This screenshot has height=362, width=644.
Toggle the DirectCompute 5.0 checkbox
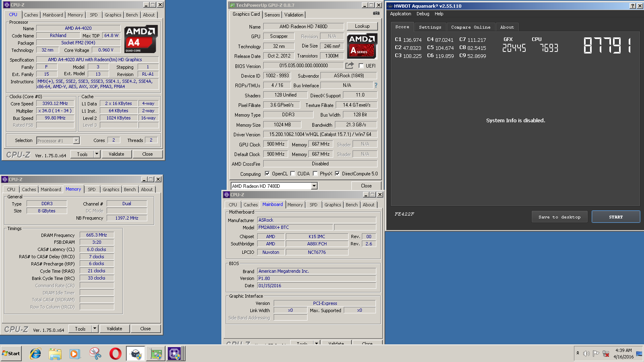click(337, 173)
